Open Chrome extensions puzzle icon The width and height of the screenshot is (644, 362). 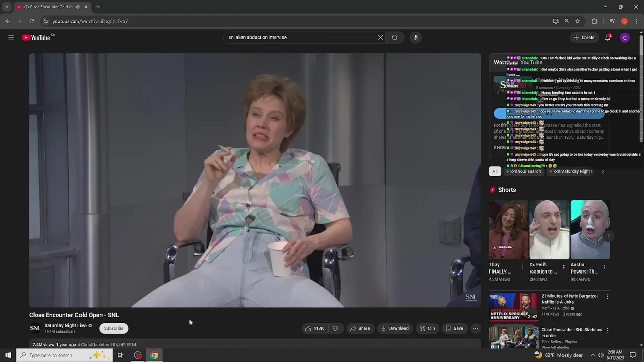594,21
